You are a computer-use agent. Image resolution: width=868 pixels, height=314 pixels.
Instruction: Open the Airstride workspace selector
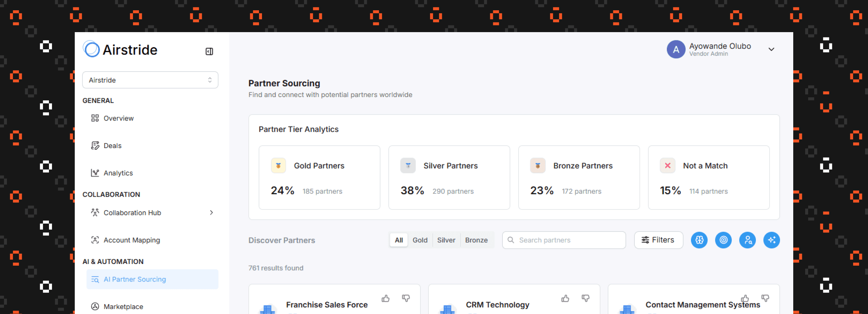[150, 80]
